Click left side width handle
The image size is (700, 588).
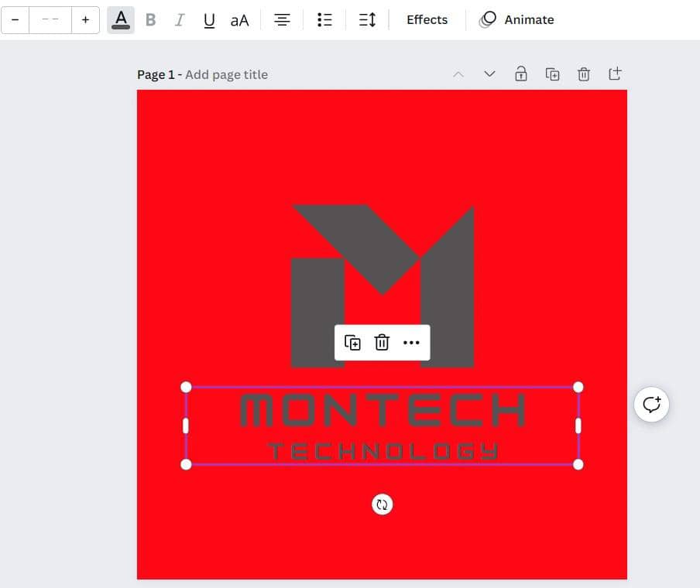(186, 426)
